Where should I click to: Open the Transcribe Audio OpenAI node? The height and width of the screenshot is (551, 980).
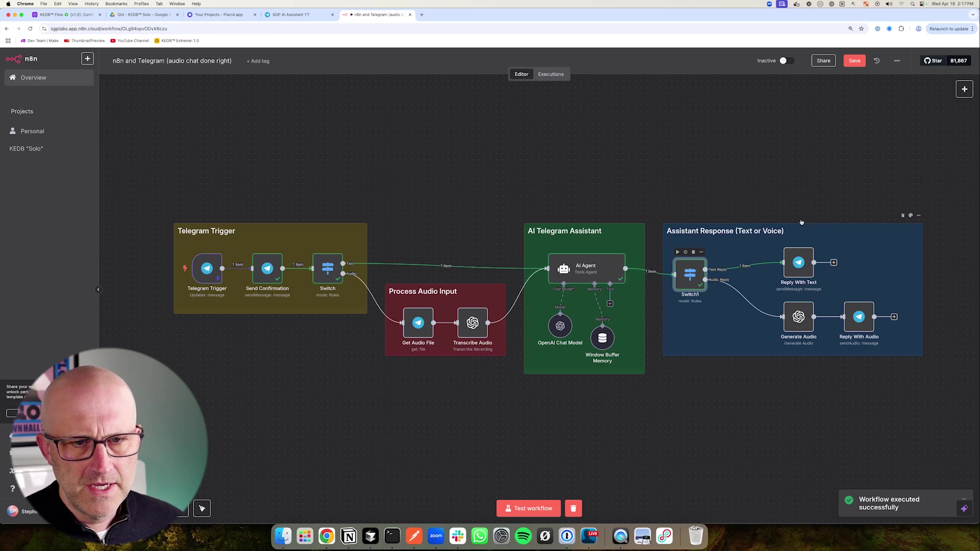[x=472, y=322]
